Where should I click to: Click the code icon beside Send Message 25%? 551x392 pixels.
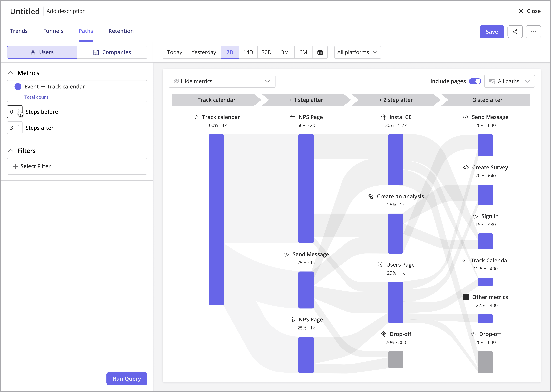tap(286, 254)
